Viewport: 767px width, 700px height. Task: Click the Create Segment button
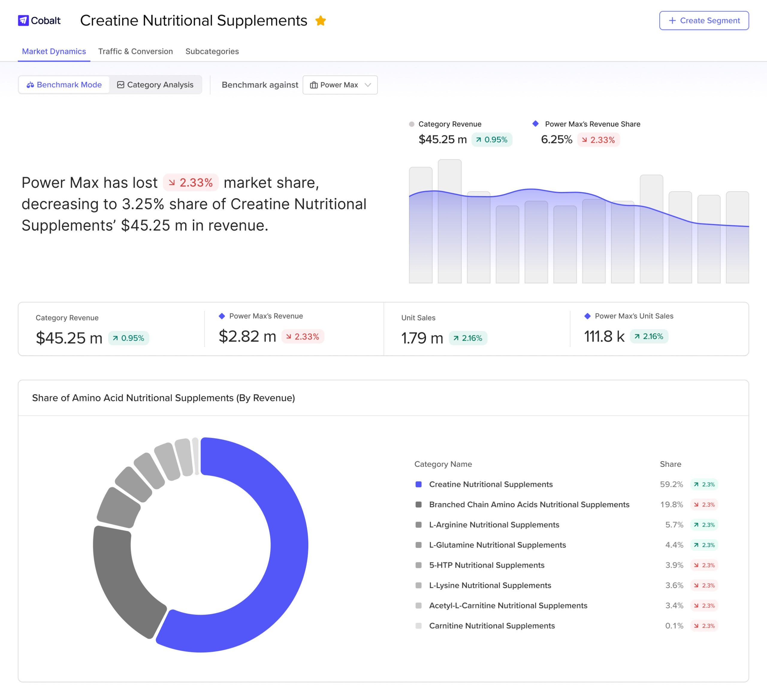(704, 21)
